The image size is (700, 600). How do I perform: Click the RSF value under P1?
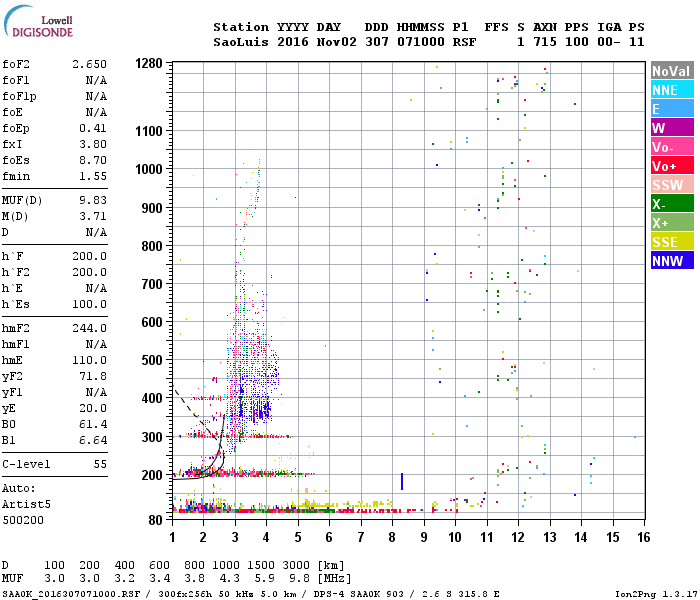(464, 42)
